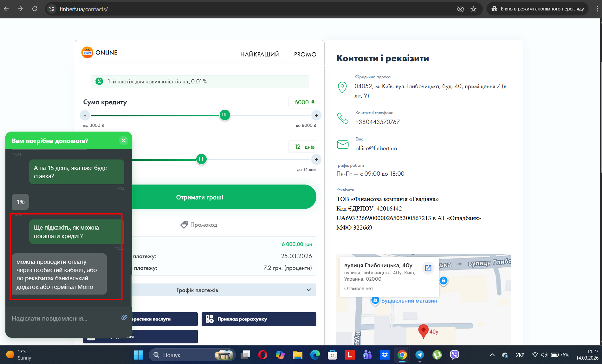Image resolution: width=602 pixels, height=364 pixels.
Task: Click the chat reply '1%'
Action: pos(21,202)
